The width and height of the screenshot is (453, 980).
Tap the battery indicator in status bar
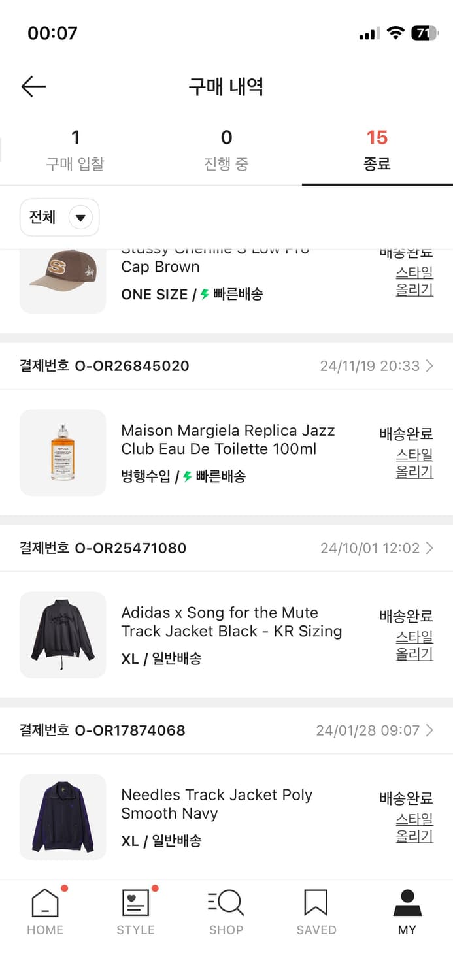click(424, 33)
